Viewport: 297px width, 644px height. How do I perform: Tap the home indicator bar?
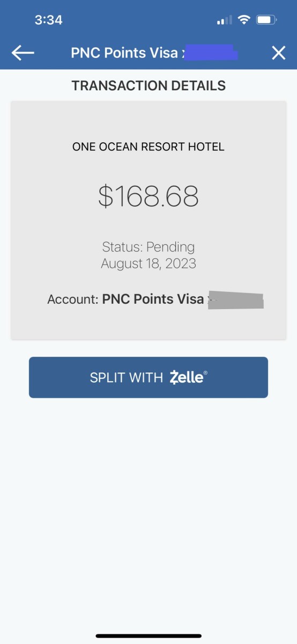tap(148, 635)
